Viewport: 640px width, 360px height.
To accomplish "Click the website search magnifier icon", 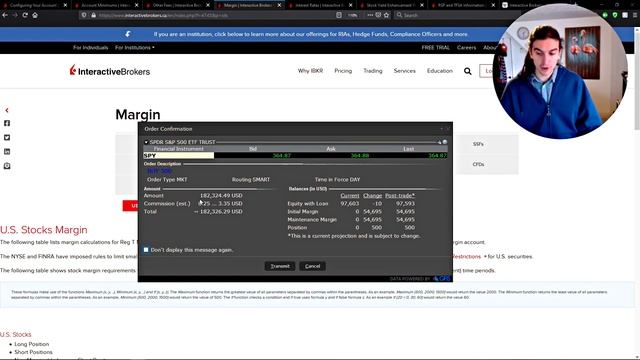I will click(x=468, y=71).
